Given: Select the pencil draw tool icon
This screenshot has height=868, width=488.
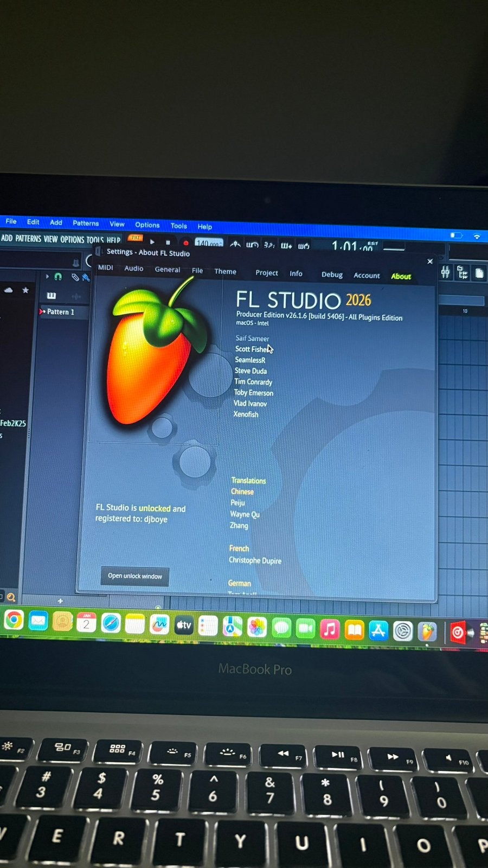Looking at the screenshot, I should click(x=75, y=277).
